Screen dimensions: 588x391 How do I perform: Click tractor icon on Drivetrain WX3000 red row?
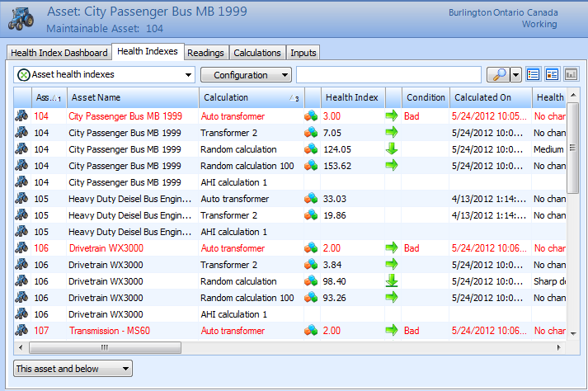pyautogui.click(x=21, y=248)
